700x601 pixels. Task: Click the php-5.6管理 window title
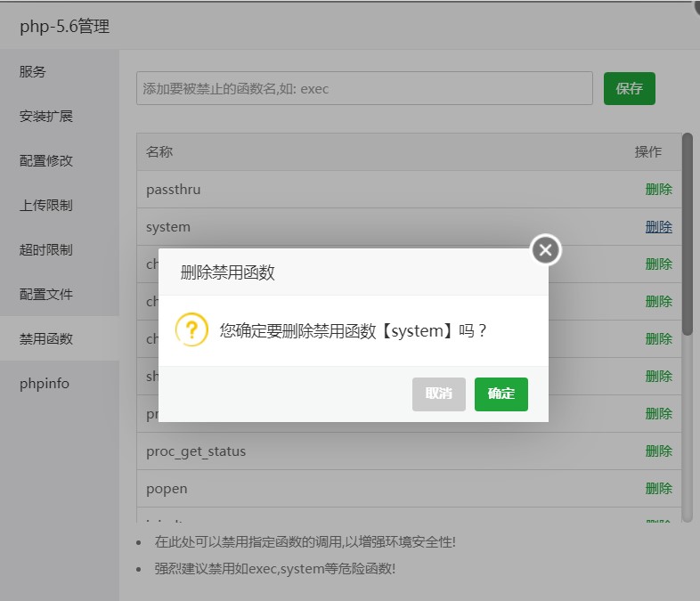pos(64,26)
